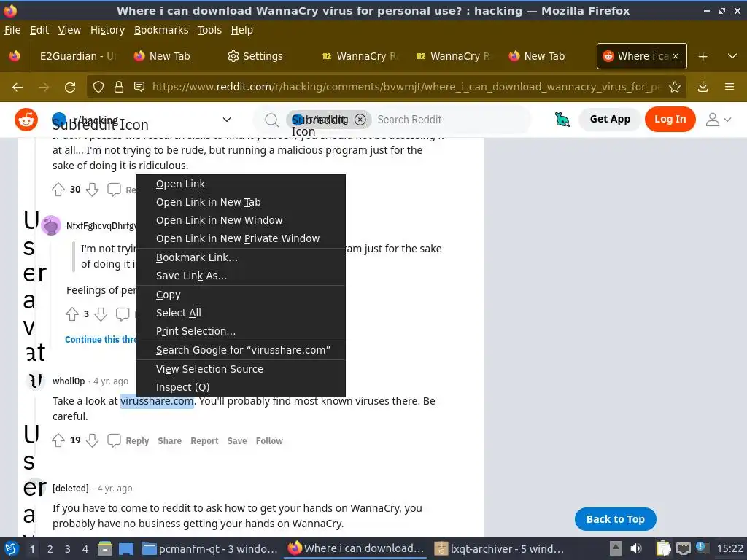Open the Firefox hamburger application menu

(729, 87)
